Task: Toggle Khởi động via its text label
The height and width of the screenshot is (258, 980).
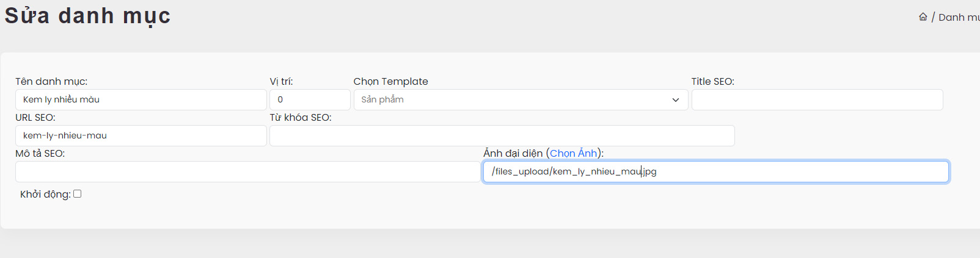Action: (x=45, y=194)
